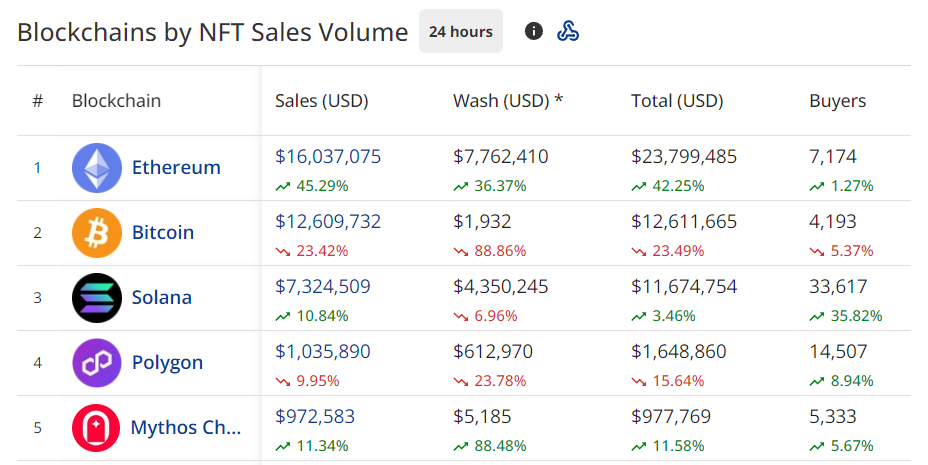Select Bitcoin buyers count 4,193

tap(833, 222)
